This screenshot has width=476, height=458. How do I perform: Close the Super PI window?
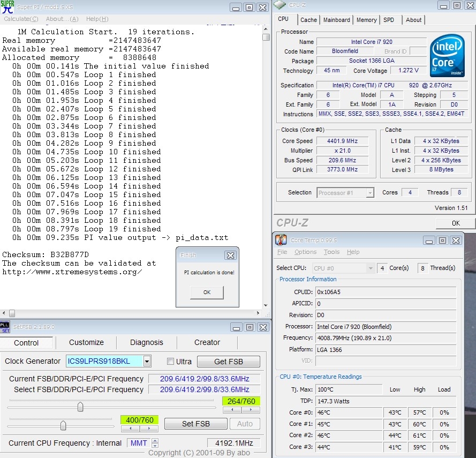[262, 7]
